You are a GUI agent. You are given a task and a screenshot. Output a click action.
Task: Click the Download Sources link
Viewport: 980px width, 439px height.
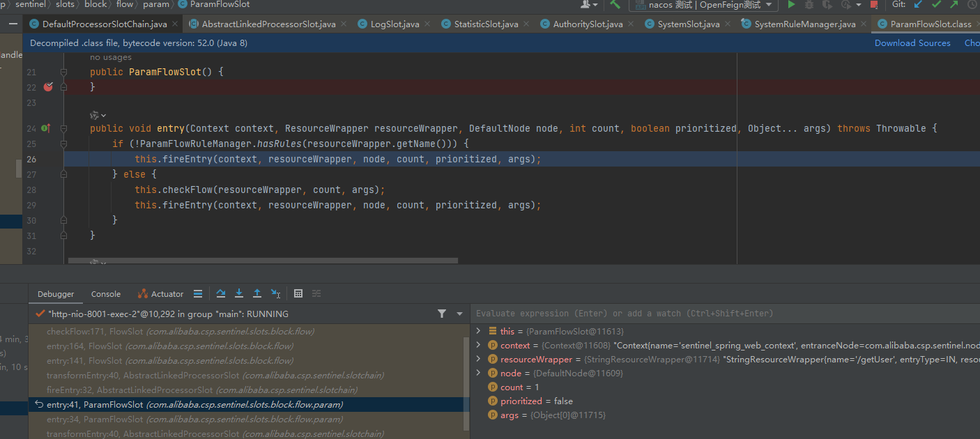pos(912,43)
